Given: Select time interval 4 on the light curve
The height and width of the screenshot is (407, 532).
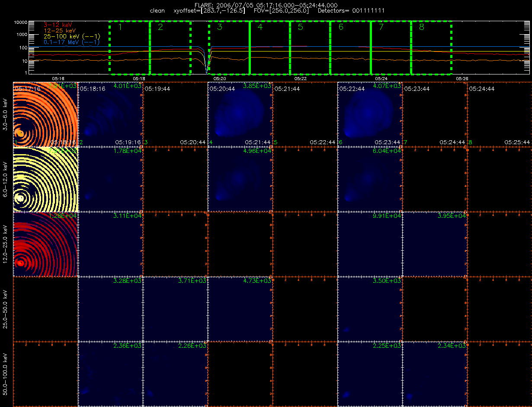Looking at the screenshot, I should pos(270,47).
